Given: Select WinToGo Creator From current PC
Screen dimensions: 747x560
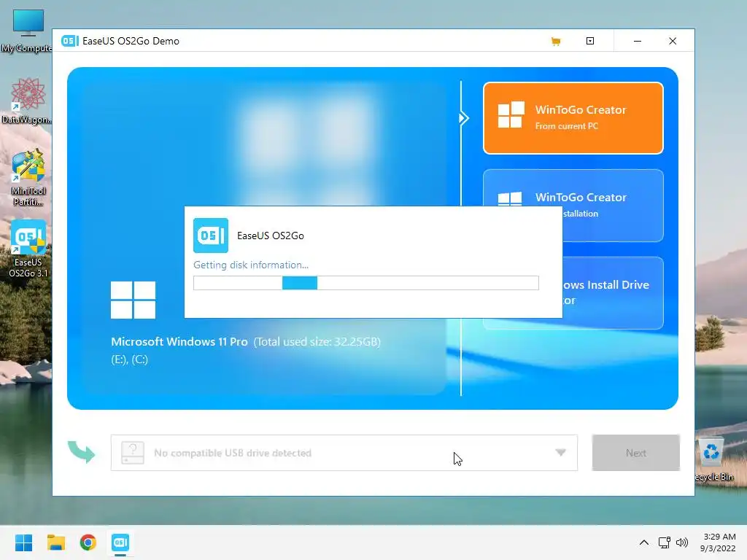Looking at the screenshot, I should pos(573,118).
